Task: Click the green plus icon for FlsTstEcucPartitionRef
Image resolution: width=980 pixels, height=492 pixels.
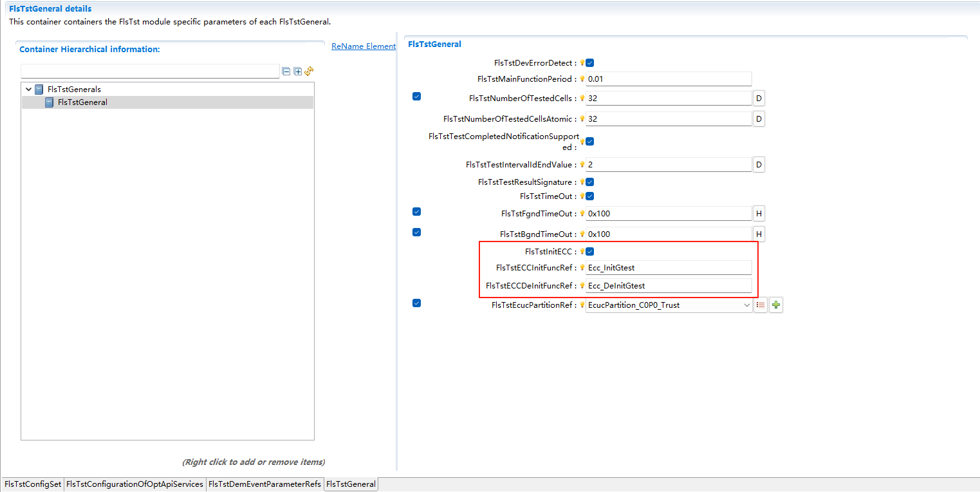Action: click(x=775, y=305)
